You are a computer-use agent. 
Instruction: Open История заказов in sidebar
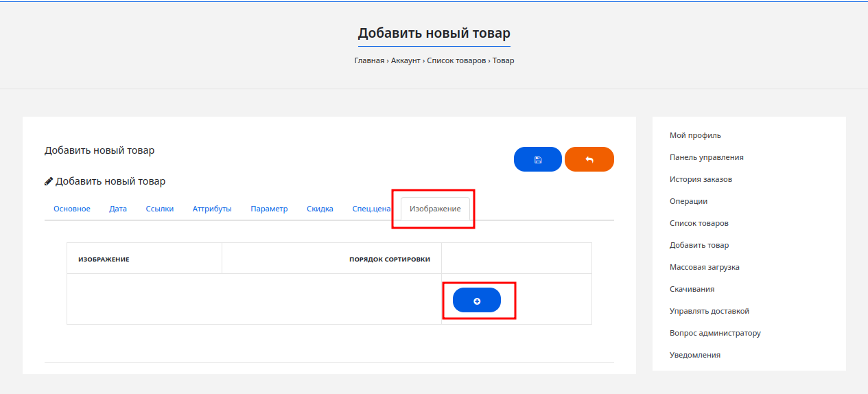[x=701, y=179]
